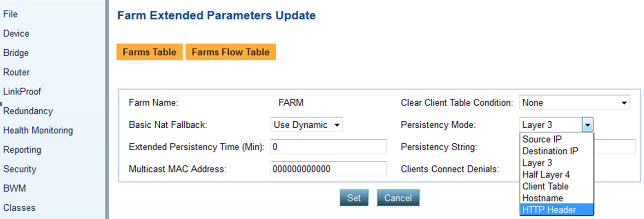Choose Source IP from list

tap(542, 139)
